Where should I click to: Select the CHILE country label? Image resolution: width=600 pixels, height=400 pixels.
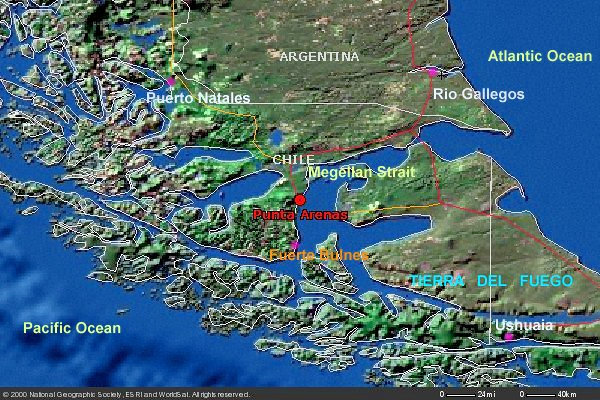pyautogui.click(x=294, y=159)
